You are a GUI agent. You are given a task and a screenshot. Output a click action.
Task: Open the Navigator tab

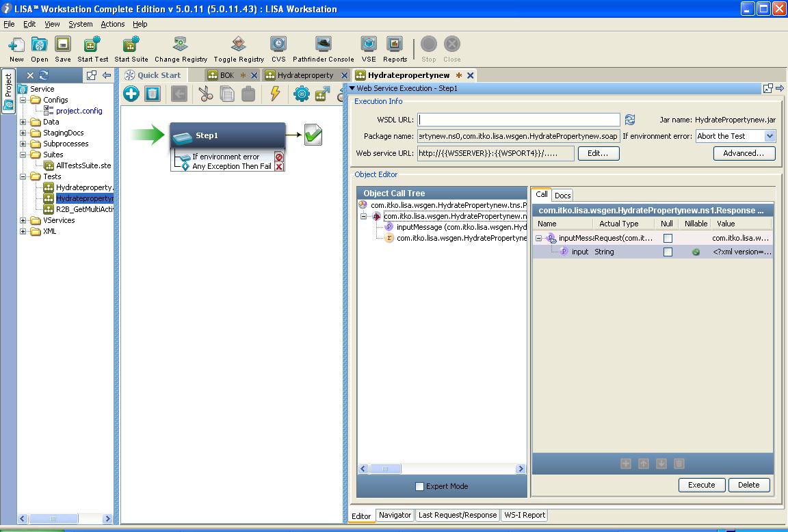tap(395, 515)
